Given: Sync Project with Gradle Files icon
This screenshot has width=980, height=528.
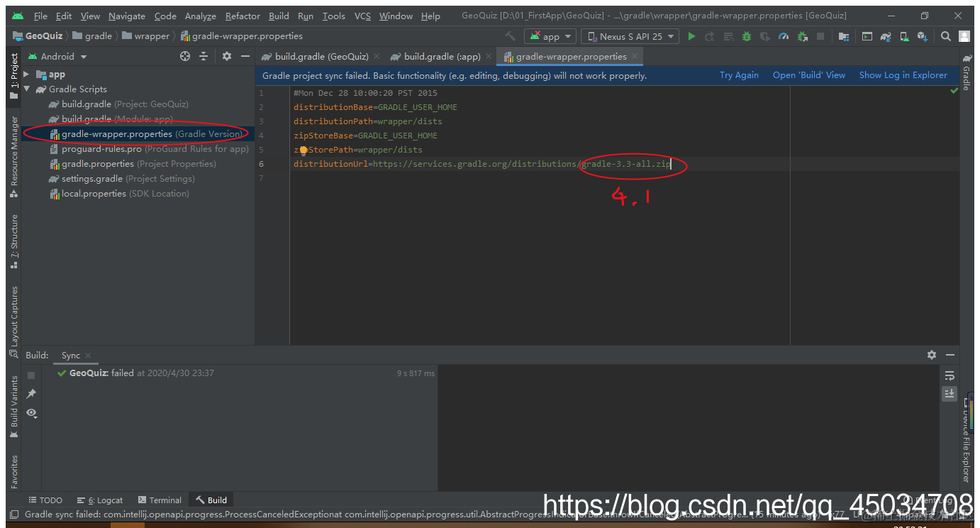Looking at the screenshot, I should (886, 36).
